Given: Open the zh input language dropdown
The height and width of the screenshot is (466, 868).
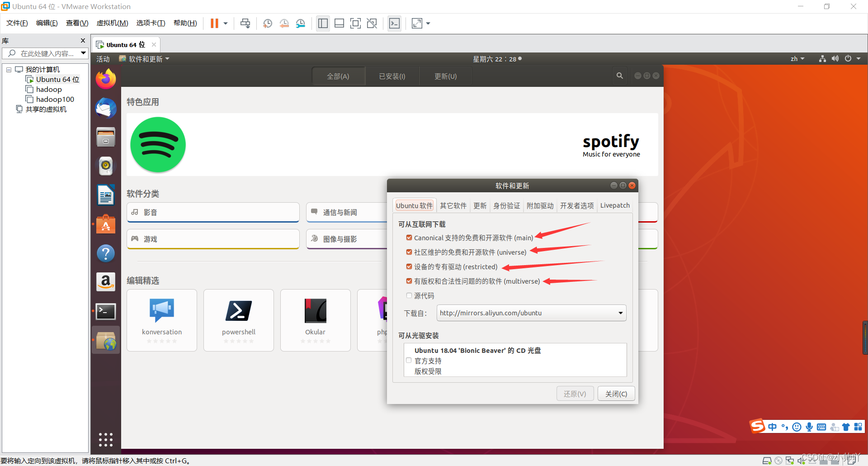Looking at the screenshot, I should 797,59.
